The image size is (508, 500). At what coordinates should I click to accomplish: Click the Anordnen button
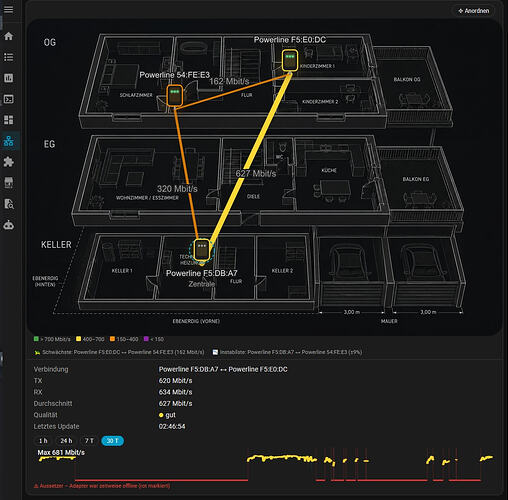474,11
